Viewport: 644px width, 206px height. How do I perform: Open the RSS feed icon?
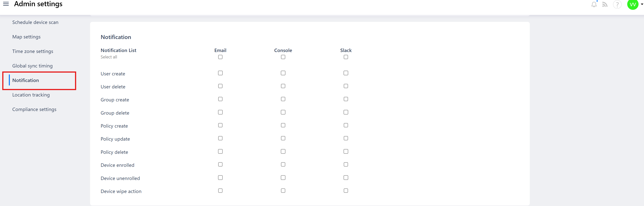coord(605,5)
